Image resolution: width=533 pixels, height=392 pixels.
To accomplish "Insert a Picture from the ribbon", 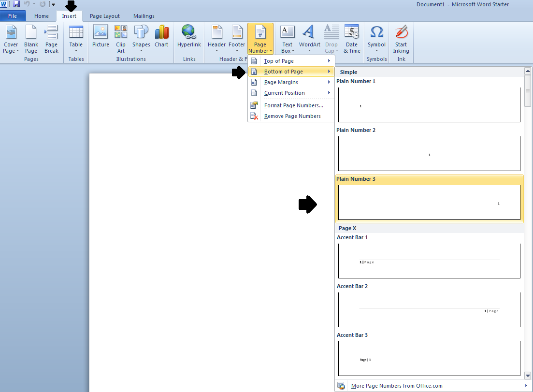I will point(101,38).
